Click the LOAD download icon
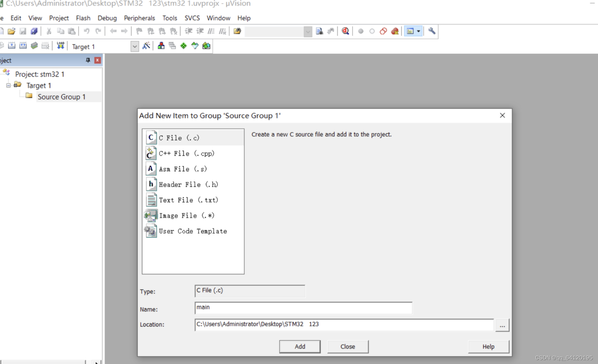 coord(60,46)
